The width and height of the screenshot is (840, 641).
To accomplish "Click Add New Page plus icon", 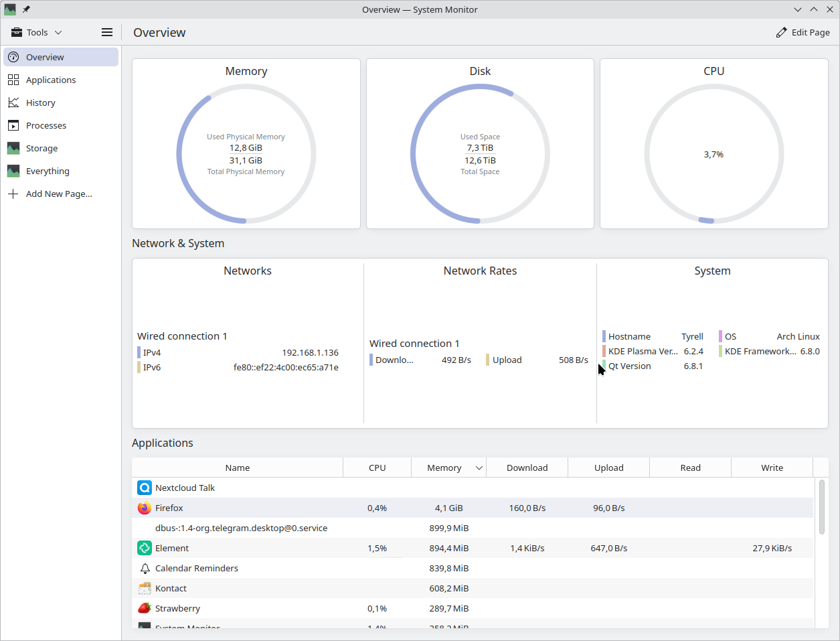I will (x=13, y=194).
